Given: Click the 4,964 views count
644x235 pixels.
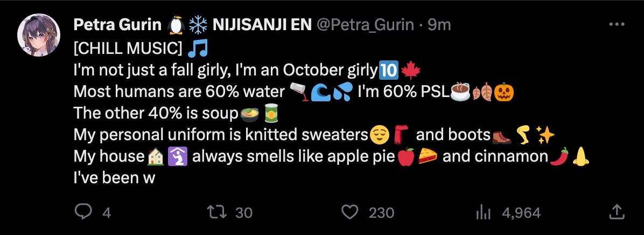Looking at the screenshot, I should [521, 213].
